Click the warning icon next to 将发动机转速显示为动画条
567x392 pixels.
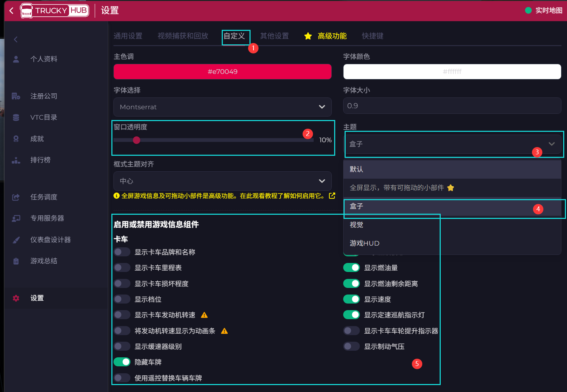click(x=225, y=331)
